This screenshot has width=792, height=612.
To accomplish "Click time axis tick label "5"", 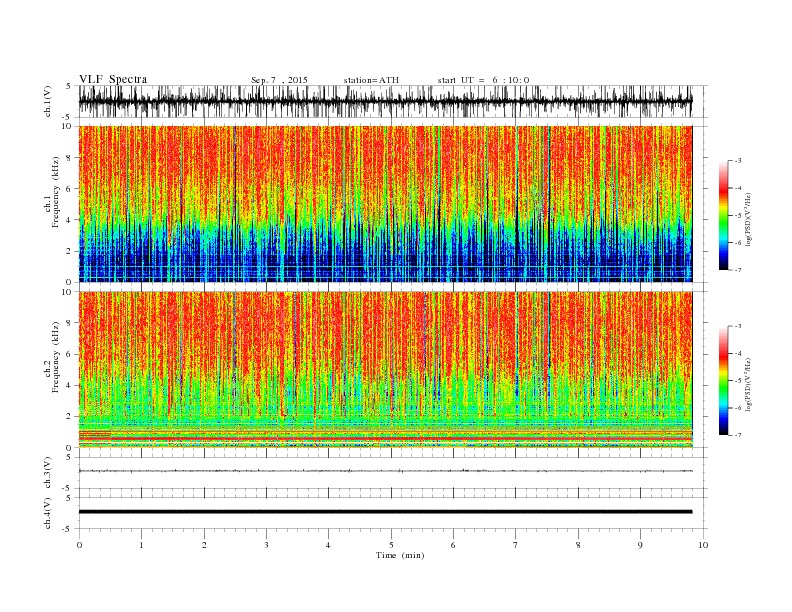I will pos(391,545).
